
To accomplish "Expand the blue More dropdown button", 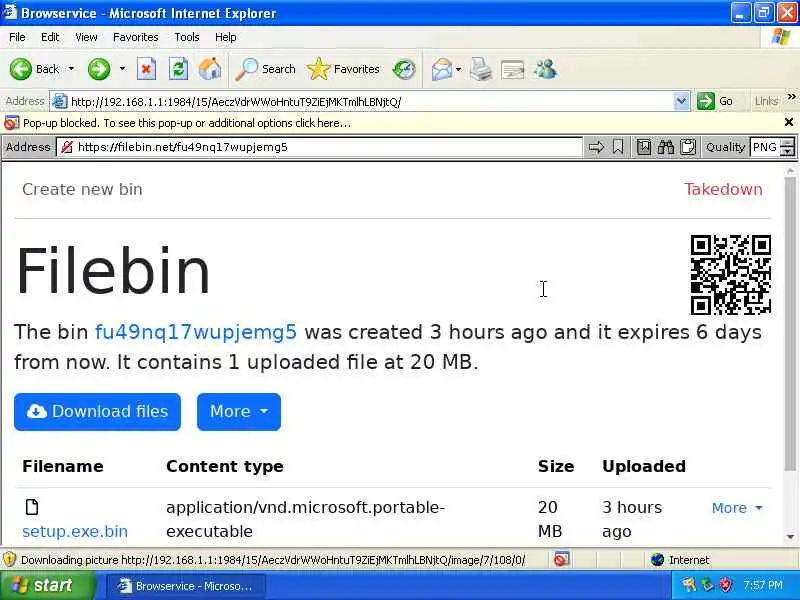I will (x=239, y=412).
